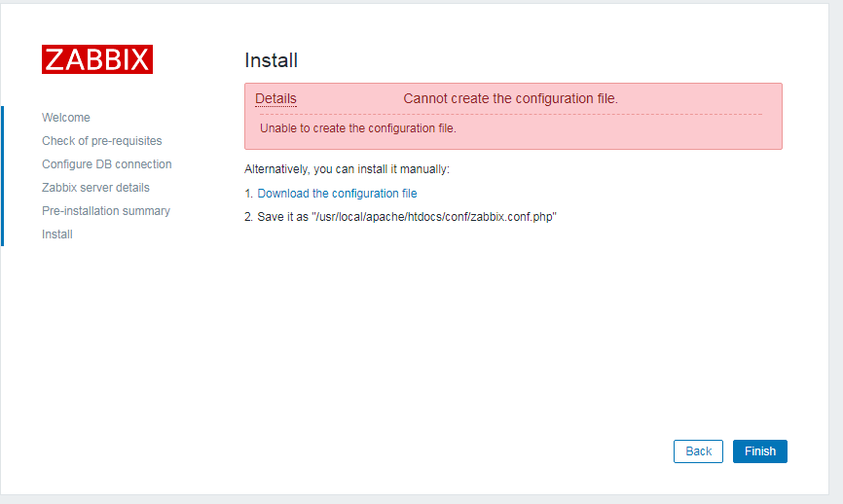The height and width of the screenshot is (504, 843).
Task: Open Check of pre-requisites step
Action: point(102,141)
